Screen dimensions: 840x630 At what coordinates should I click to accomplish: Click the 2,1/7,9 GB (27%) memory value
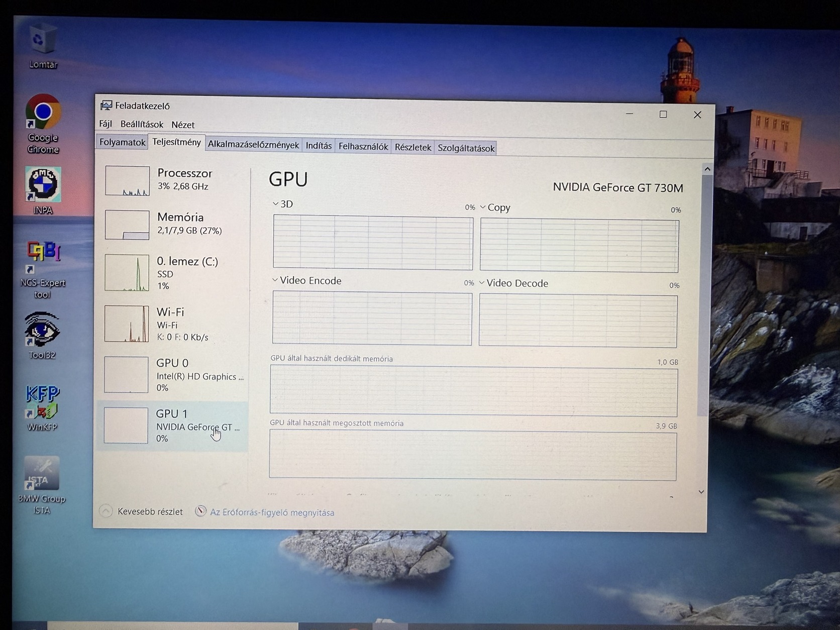[x=189, y=231]
